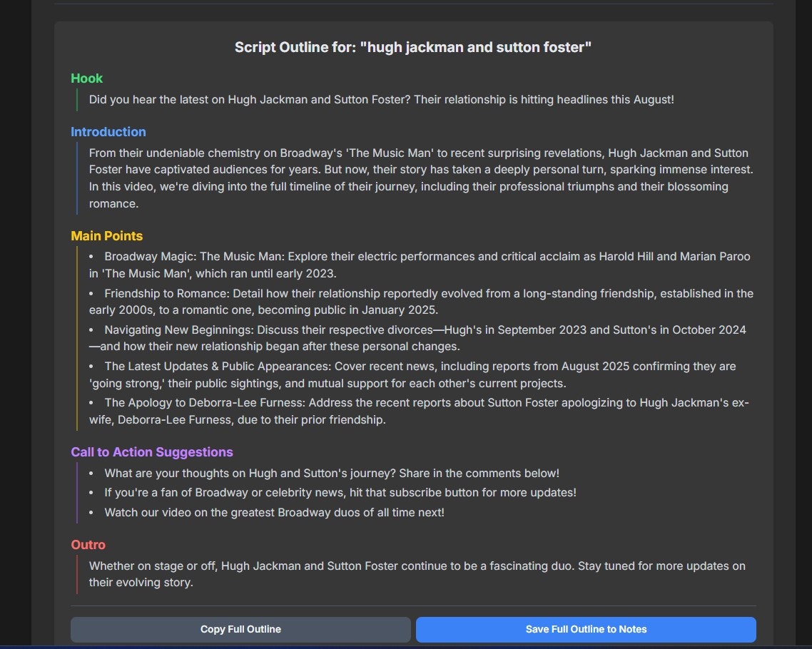Viewport: 812px width, 649px height.
Task: Click the Main Points heading
Action: click(107, 235)
